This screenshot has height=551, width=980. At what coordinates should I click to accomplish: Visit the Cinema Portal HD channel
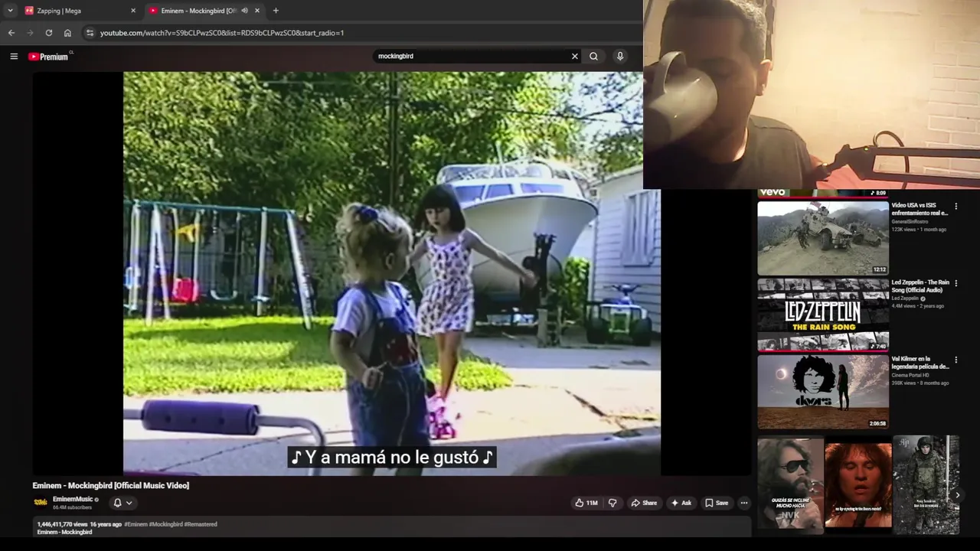[x=910, y=375]
